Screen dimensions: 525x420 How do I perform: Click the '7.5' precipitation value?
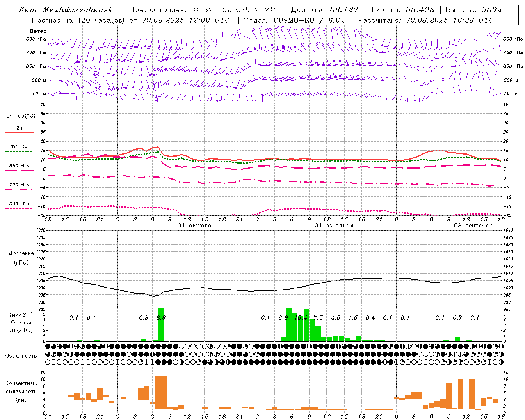318,318
